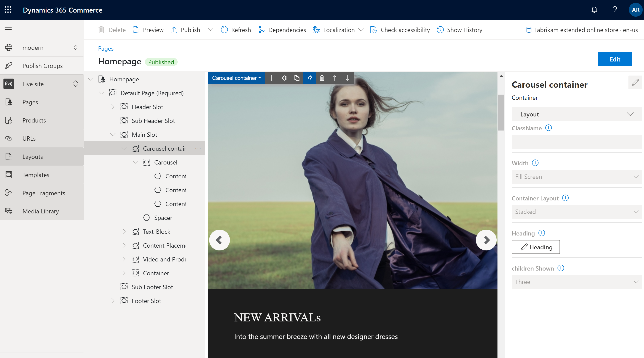Click the external link icon on carousel container

[x=309, y=79]
